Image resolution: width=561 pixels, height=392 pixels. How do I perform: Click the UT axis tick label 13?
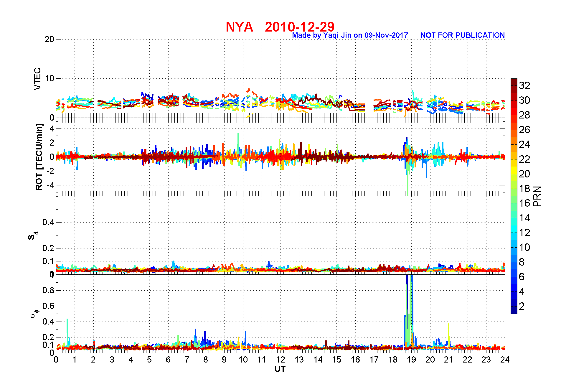point(299,360)
